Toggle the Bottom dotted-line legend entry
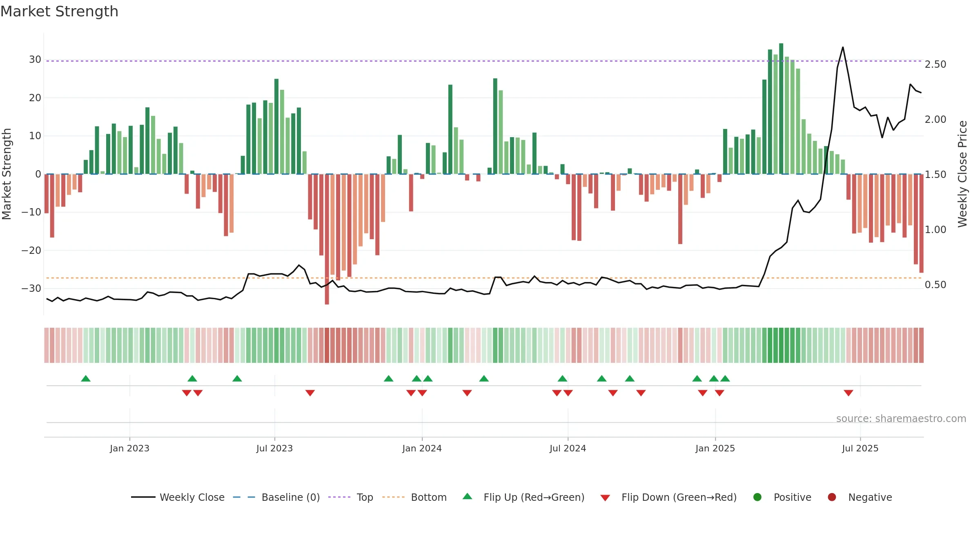The width and height of the screenshot is (980, 551). pos(414,497)
